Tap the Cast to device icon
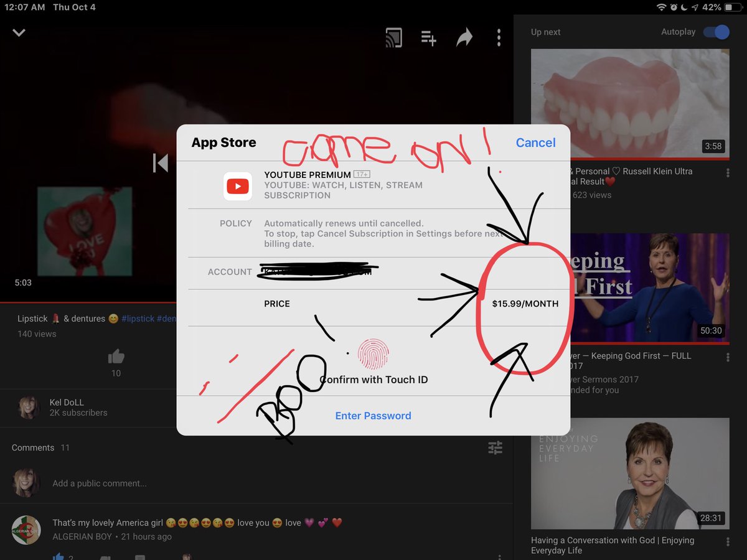 tap(393, 38)
